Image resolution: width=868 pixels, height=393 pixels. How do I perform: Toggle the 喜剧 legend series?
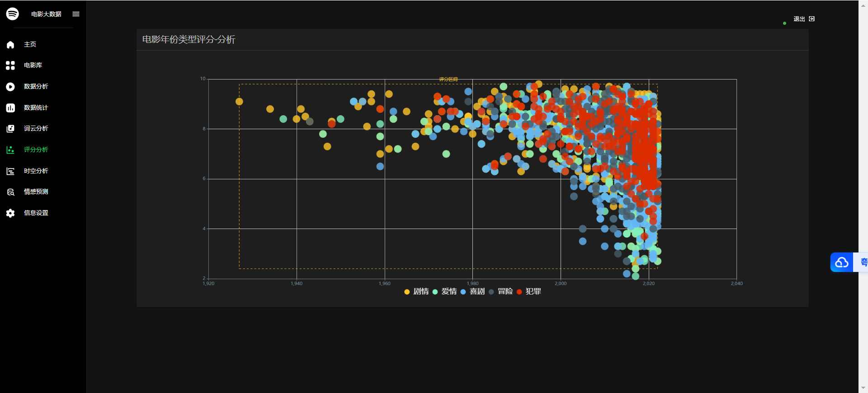[x=472, y=291]
